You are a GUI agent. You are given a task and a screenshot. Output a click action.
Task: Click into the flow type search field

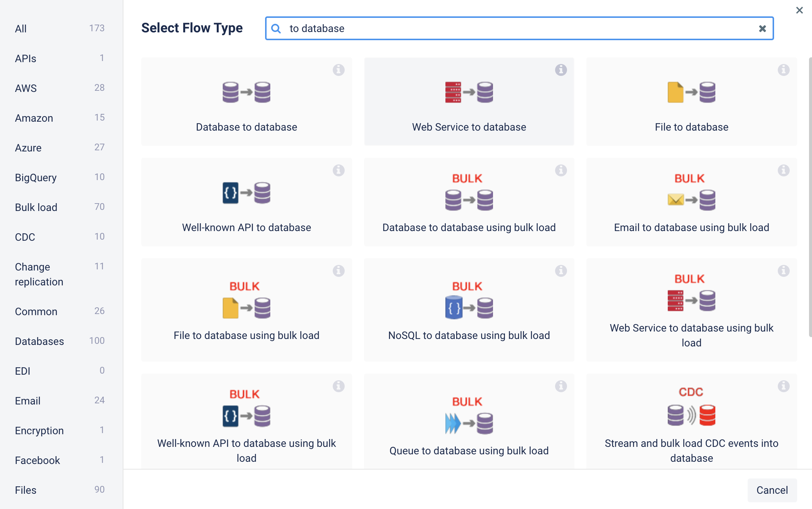point(521,29)
